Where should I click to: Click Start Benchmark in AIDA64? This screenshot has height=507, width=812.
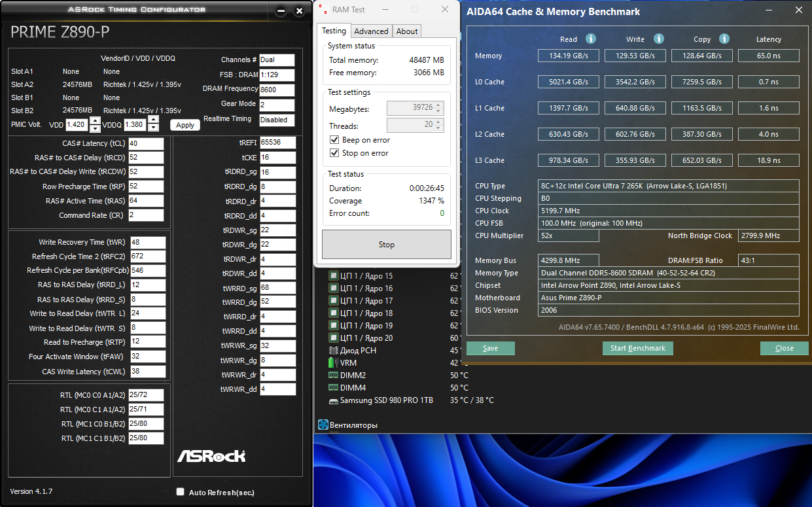637,348
